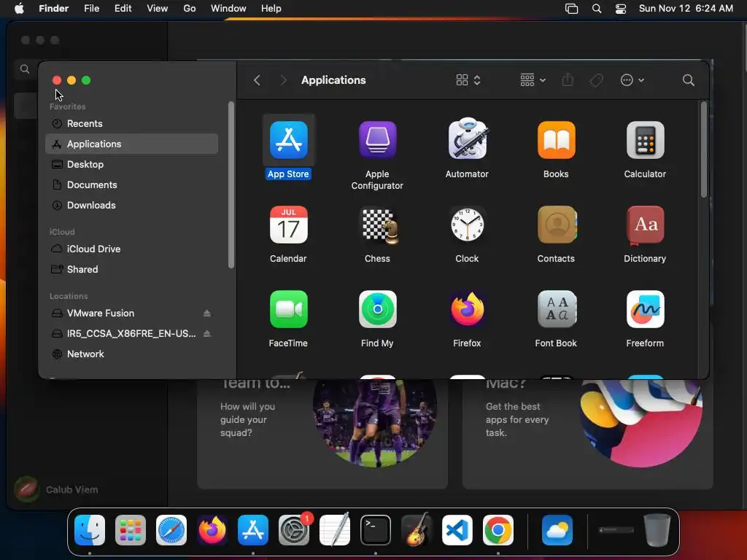Select the FaceTime app icon
Screen dimensions: 747x560
click(288, 309)
